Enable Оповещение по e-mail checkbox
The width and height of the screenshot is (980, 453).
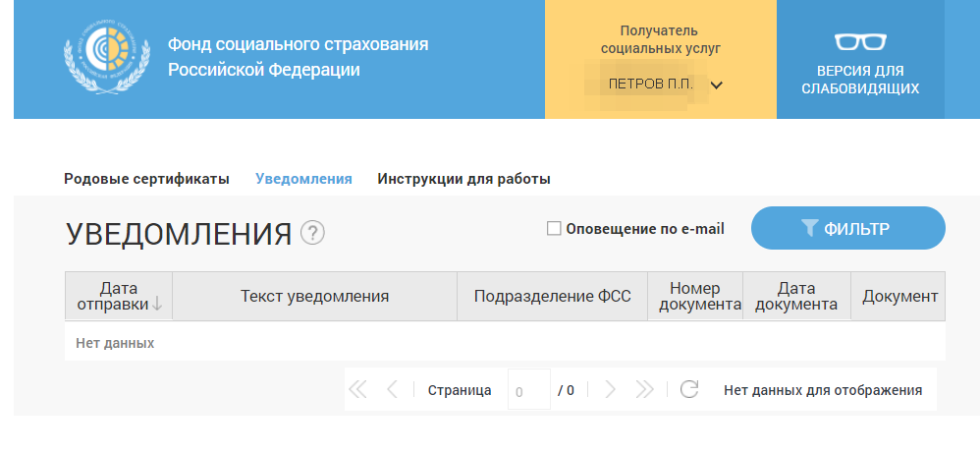(x=554, y=229)
